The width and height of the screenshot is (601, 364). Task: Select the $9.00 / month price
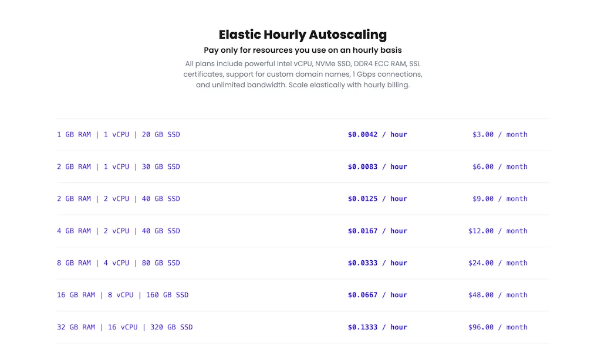(499, 199)
